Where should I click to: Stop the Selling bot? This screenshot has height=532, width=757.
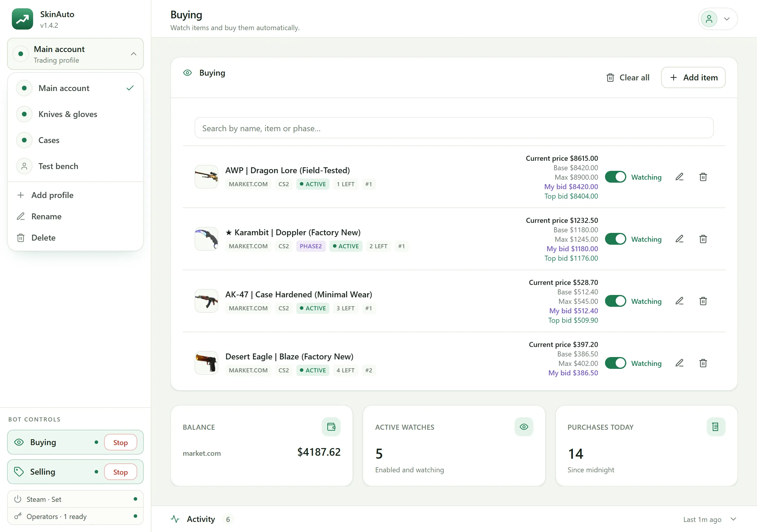coord(120,472)
